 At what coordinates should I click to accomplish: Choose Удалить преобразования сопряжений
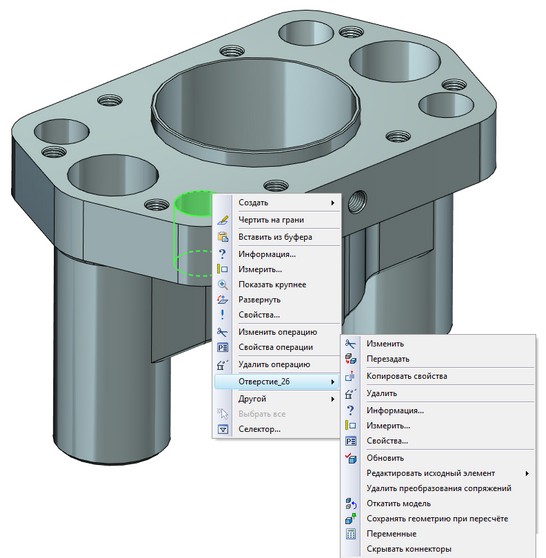coord(437,488)
